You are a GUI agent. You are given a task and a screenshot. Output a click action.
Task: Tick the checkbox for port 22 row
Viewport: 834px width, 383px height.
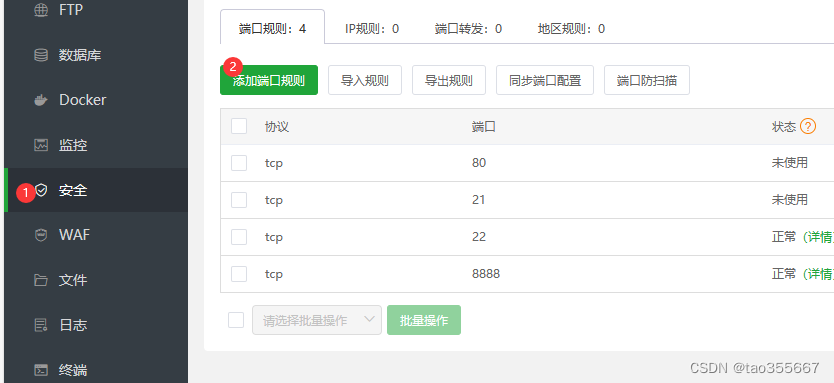(x=239, y=237)
